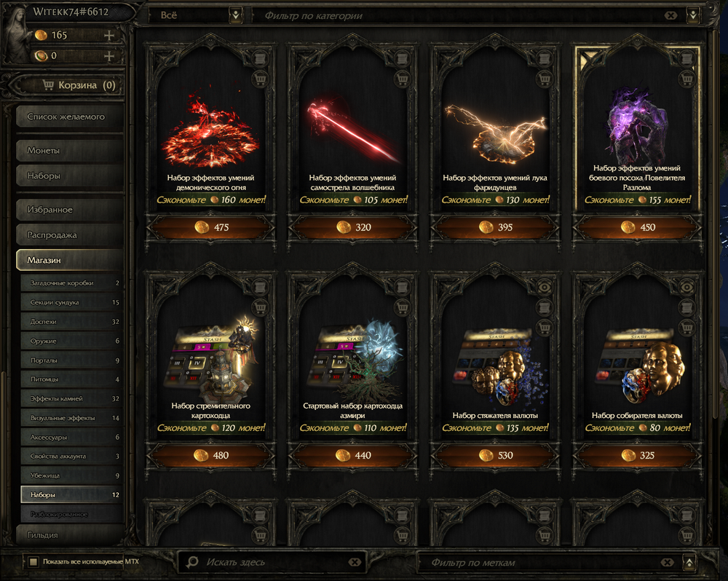Screen dimensions: 728x581
Task: Enable 'Показать все используемые MTX' checkbox
Action: 33,562
